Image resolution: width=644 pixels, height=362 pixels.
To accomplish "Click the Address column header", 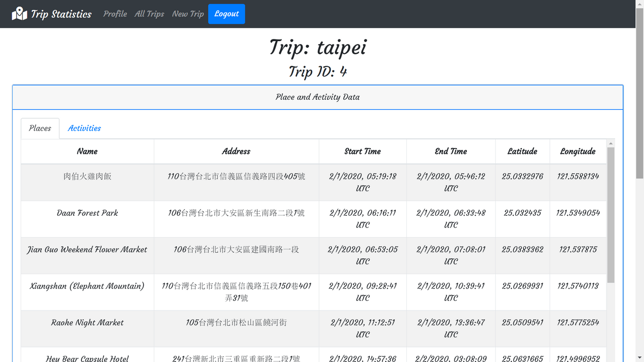I will pos(236,151).
